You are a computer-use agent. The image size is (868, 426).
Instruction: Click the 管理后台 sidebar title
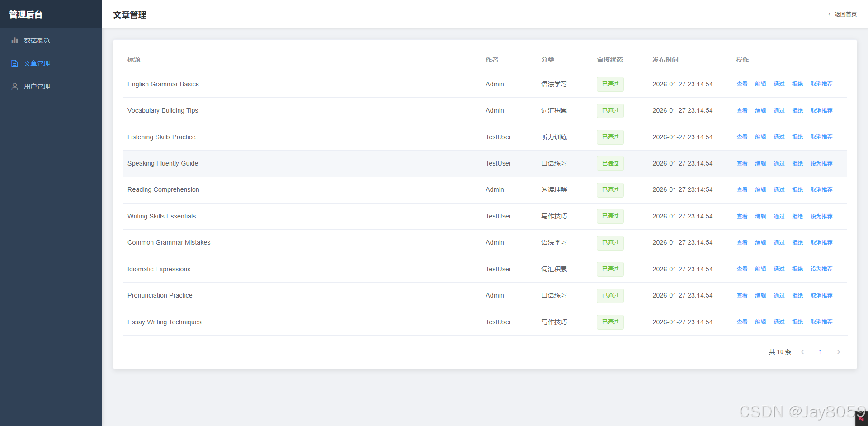pos(26,14)
